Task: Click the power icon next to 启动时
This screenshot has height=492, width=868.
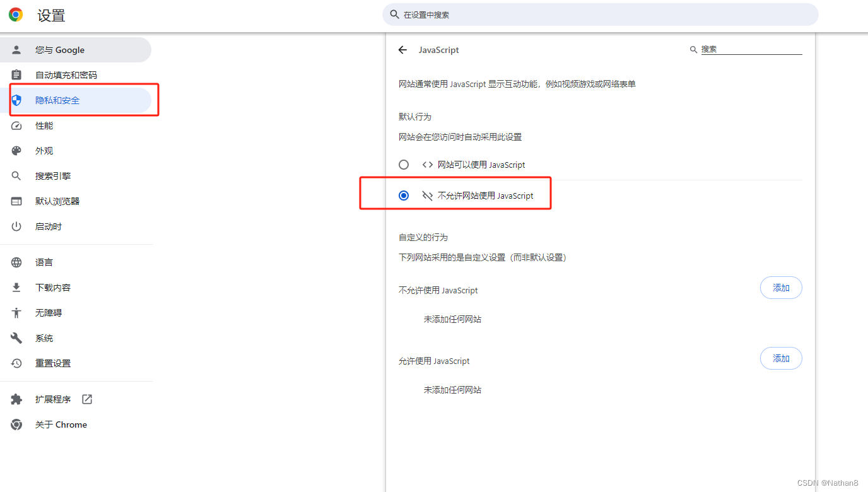Action: click(16, 226)
